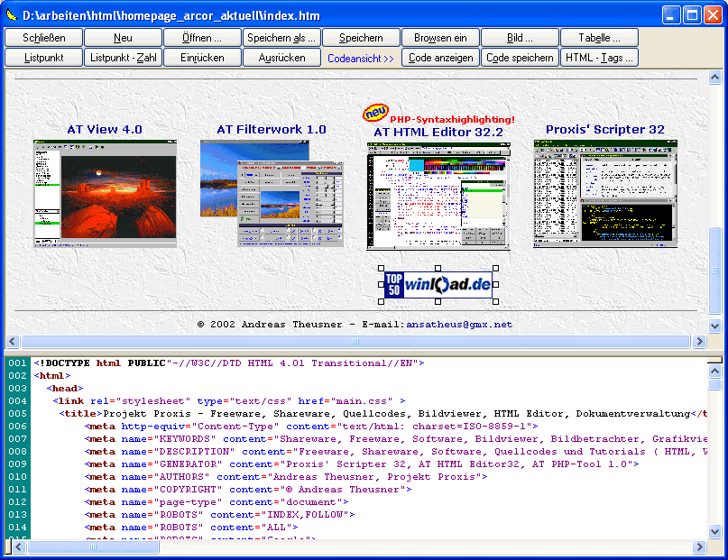This screenshot has width=728, height=560.
Task: Click the ROBOTS INDEX,FOLLOW meta line
Action: coord(219,514)
